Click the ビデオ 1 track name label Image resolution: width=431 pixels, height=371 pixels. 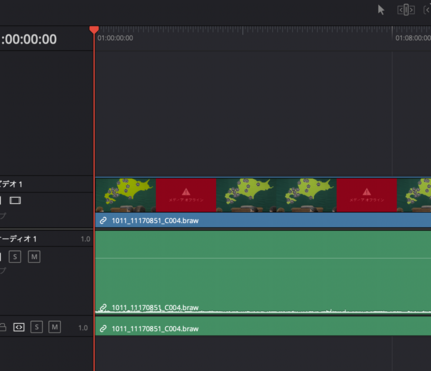11,184
